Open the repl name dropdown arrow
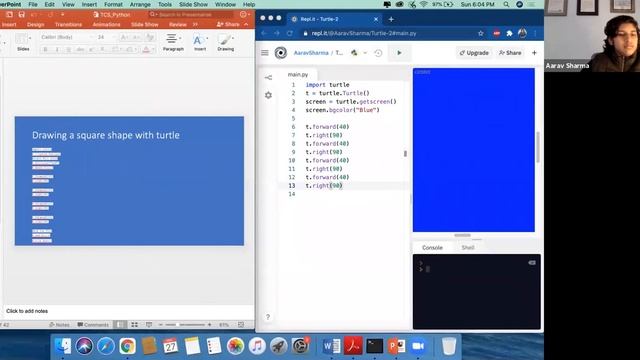Image resolution: width=640 pixels, height=360 pixels. 365,53
